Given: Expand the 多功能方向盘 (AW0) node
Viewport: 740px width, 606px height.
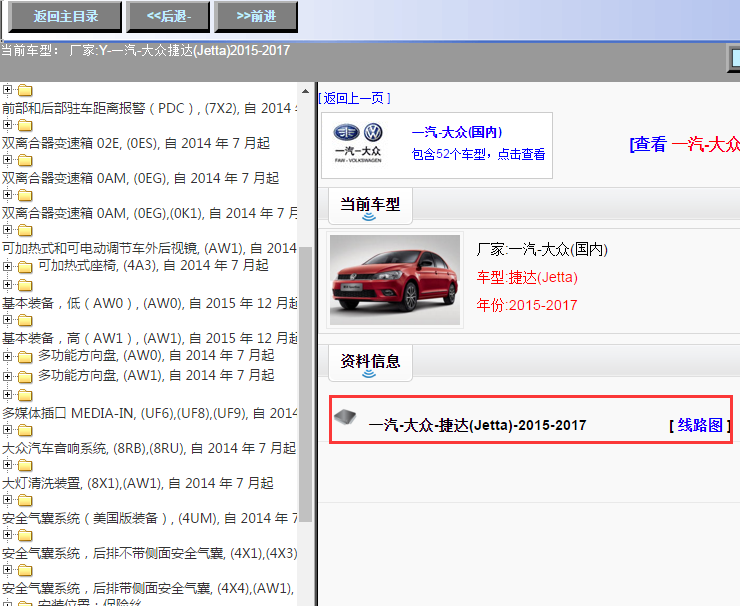Looking at the screenshot, I should tap(7, 356).
